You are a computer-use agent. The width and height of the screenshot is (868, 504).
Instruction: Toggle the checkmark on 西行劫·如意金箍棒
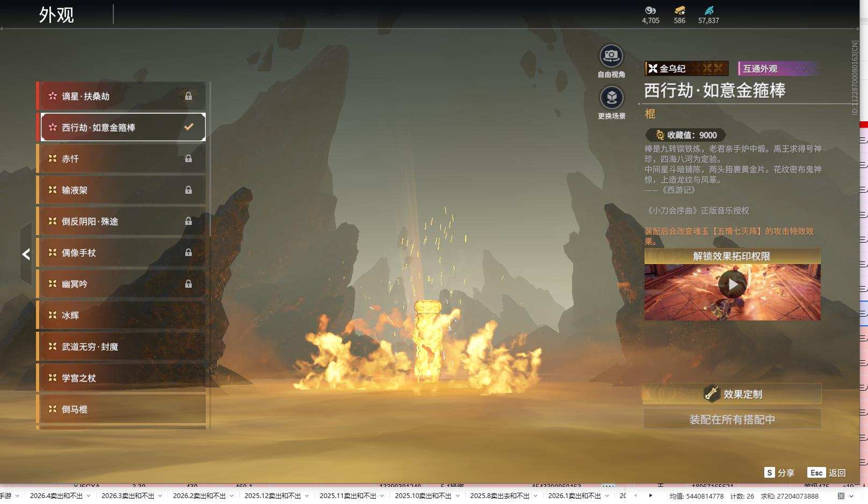[x=189, y=127]
